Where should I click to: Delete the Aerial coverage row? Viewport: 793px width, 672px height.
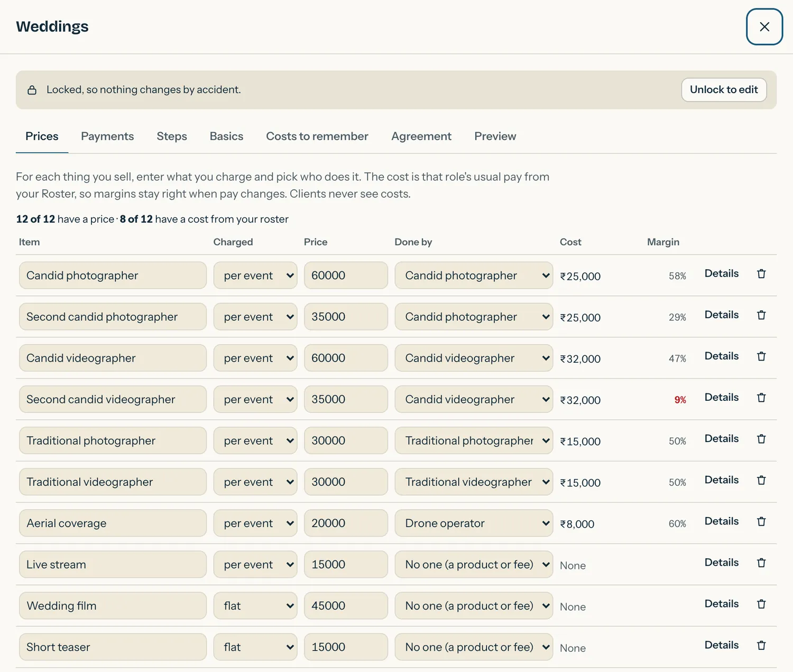(761, 521)
